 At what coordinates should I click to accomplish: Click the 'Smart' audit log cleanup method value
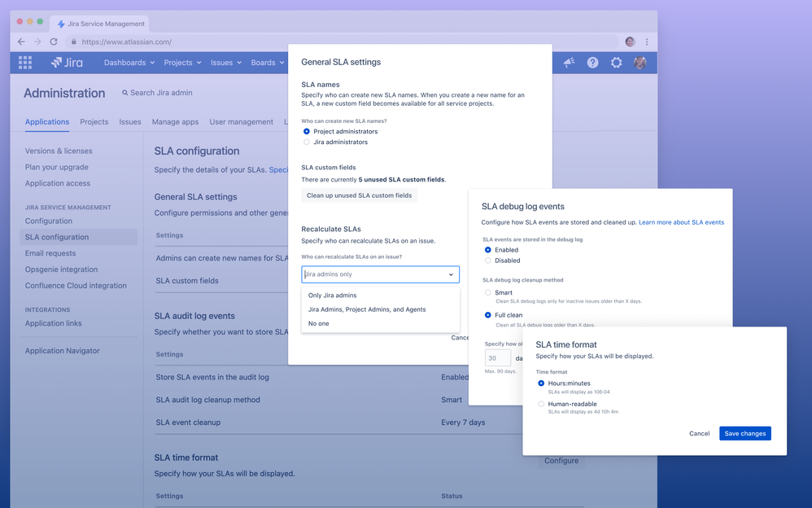tap(452, 400)
